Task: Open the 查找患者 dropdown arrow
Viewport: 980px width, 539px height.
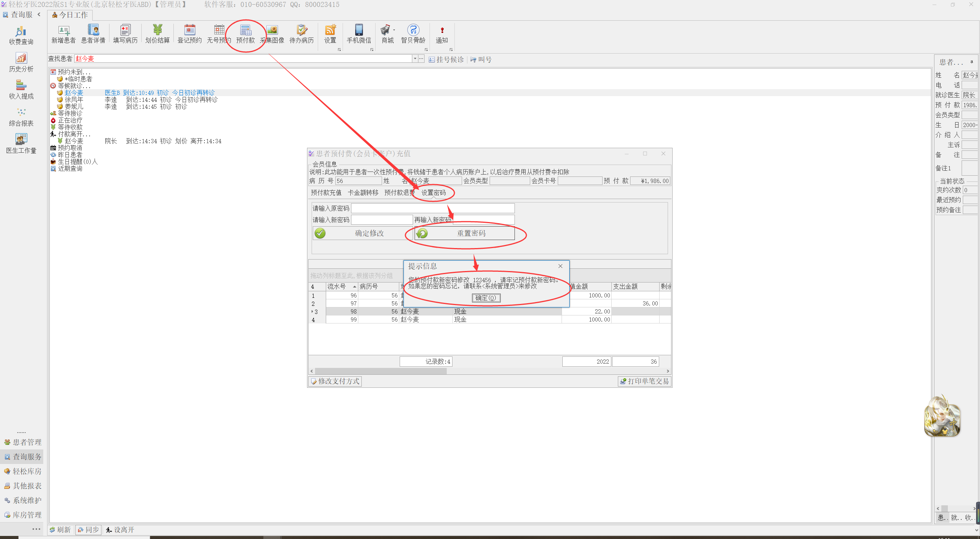Action: [415, 59]
